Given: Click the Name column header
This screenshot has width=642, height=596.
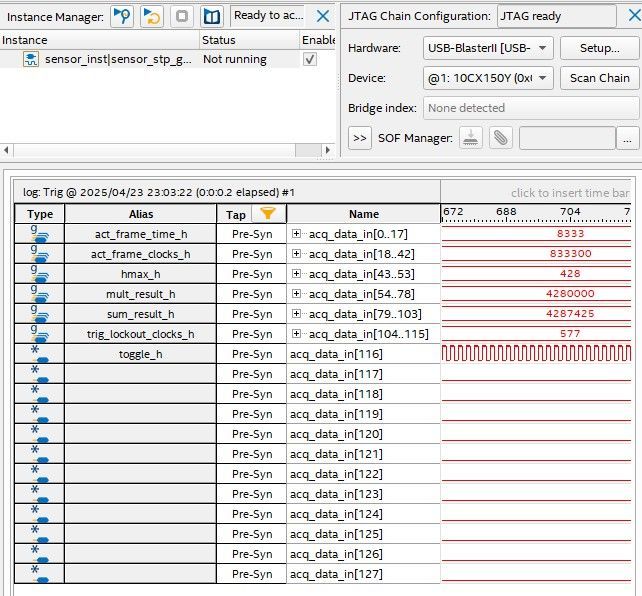Looking at the screenshot, I should point(364,214).
